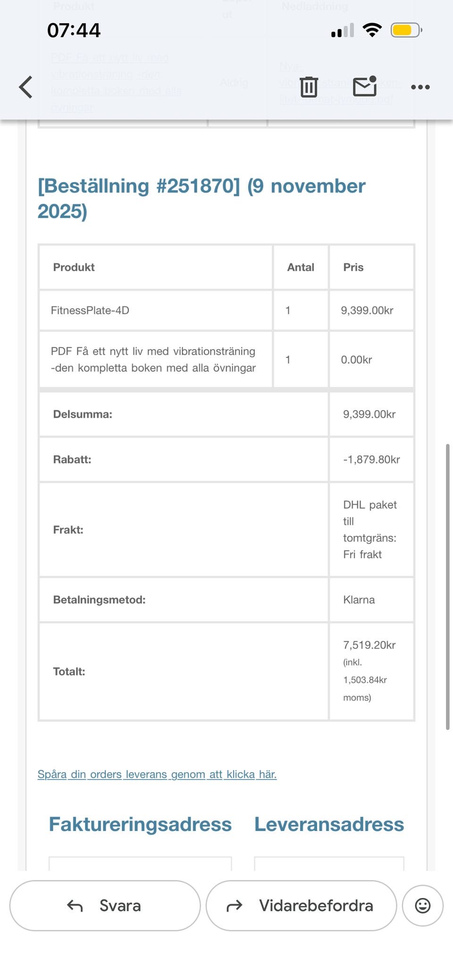Click the vertical scrollbar on right edge
Viewport: 453px width, 980px height.
[447, 586]
